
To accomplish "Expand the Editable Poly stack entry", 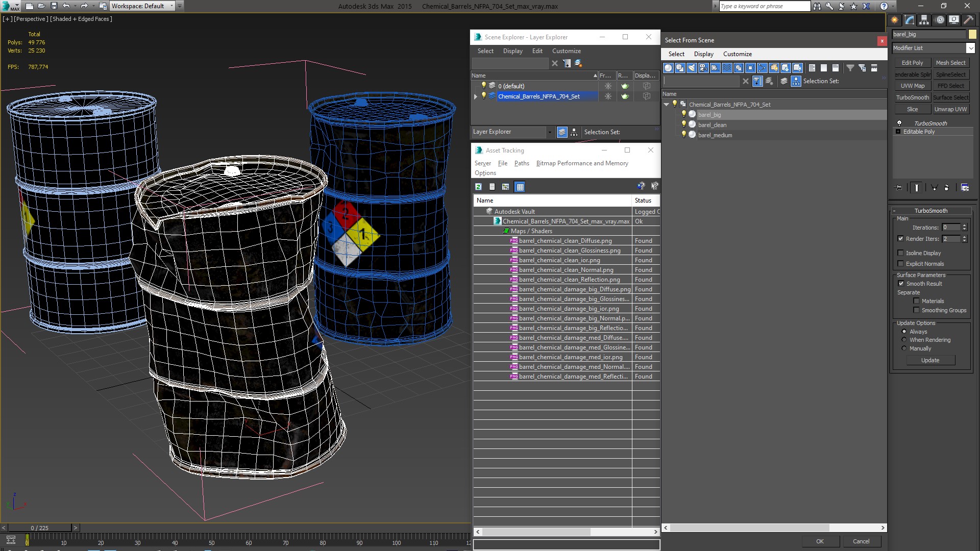I will pos(898,132).
